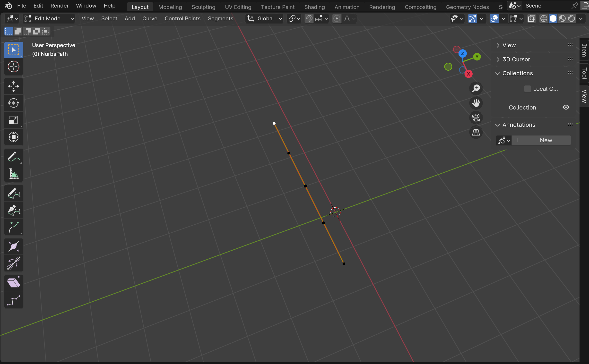Open the Curve menu
Viewport: 589px width, 364px height.
[x=150, y=19]
